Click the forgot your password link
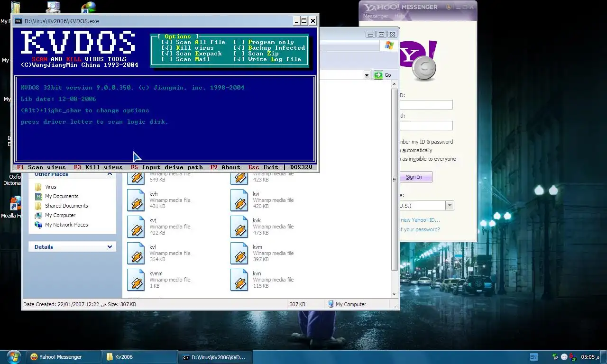The width and height of the screenshot is (607, 364). click(x=420, y=229)
